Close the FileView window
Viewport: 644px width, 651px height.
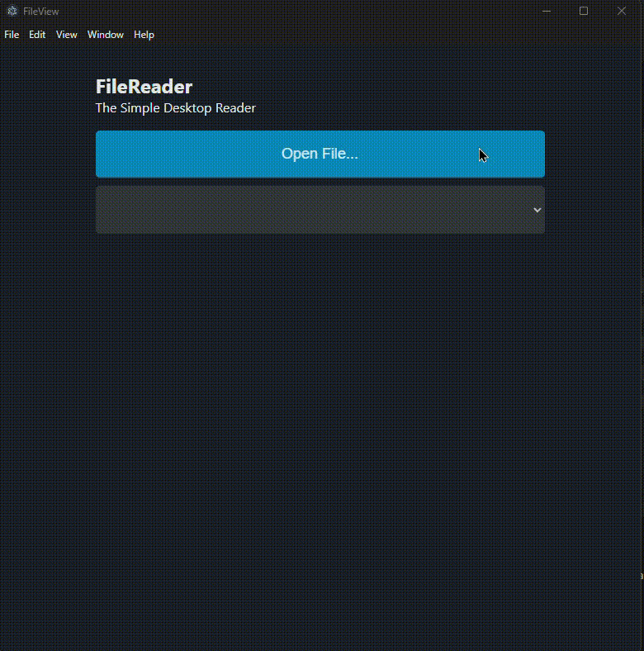(x=621, y=12)
